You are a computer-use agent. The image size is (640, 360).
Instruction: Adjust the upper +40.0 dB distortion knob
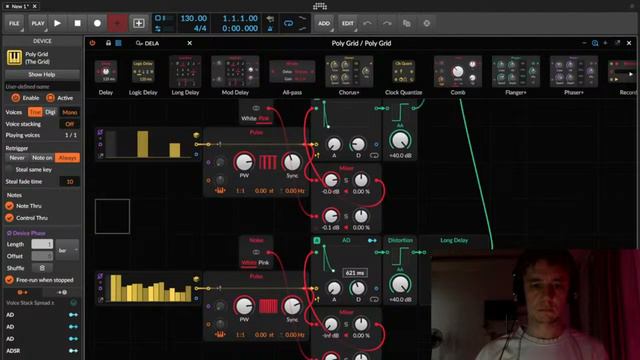pyautogui.click(x=400, y=140)
